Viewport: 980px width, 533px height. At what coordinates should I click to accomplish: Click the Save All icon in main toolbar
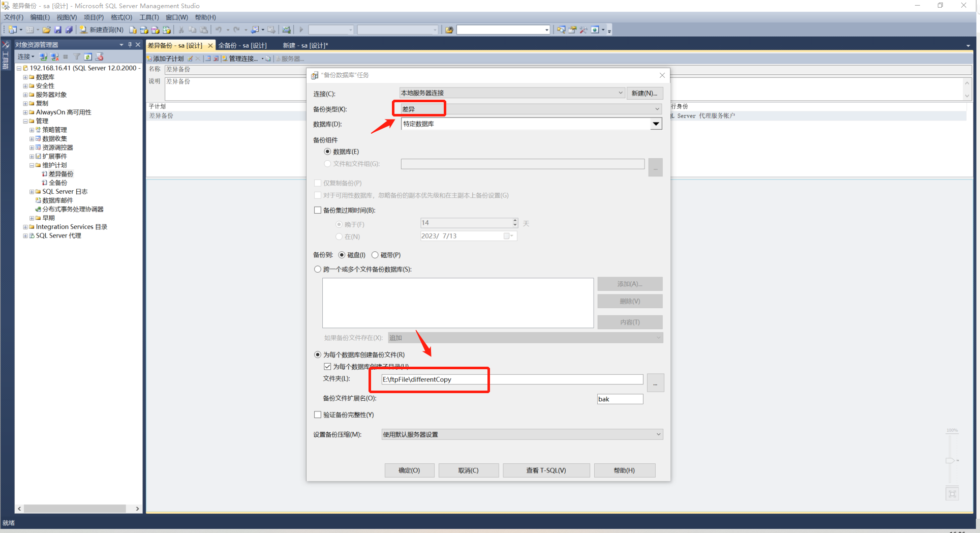tap(69, 29)
